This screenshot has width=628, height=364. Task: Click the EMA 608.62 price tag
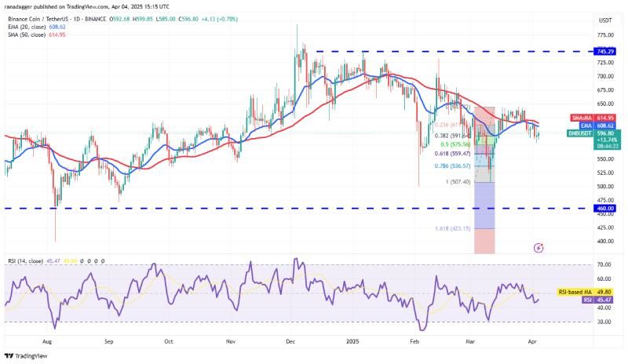(x=597, y=126)
